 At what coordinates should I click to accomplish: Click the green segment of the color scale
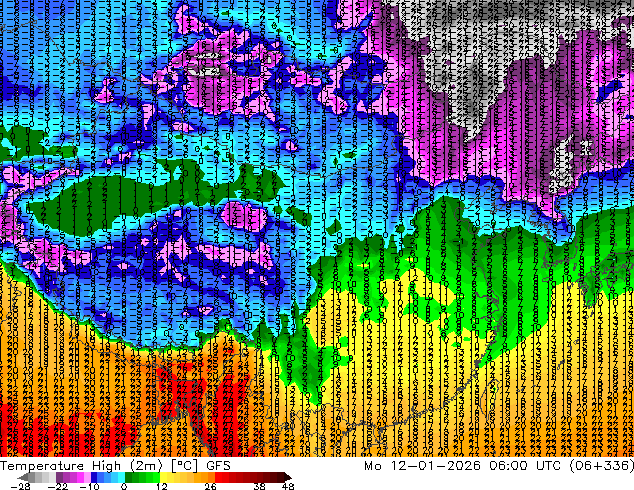[x=142, y=477]
